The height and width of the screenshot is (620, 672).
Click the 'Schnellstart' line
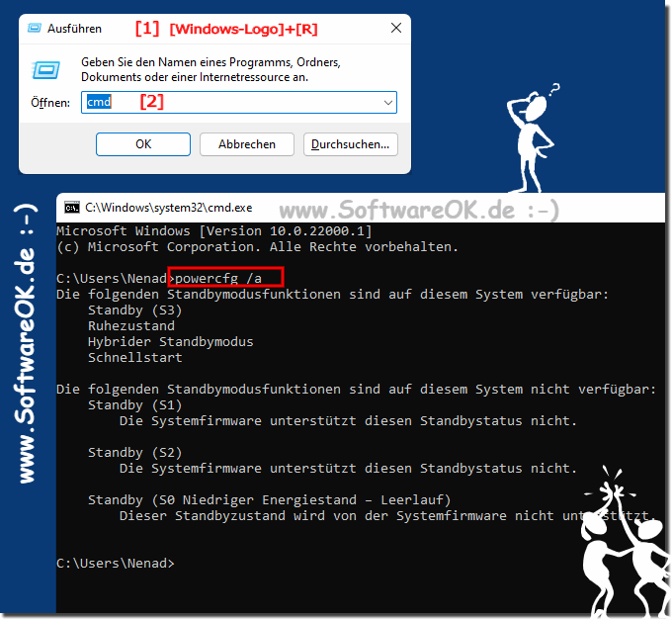point(135,358)
